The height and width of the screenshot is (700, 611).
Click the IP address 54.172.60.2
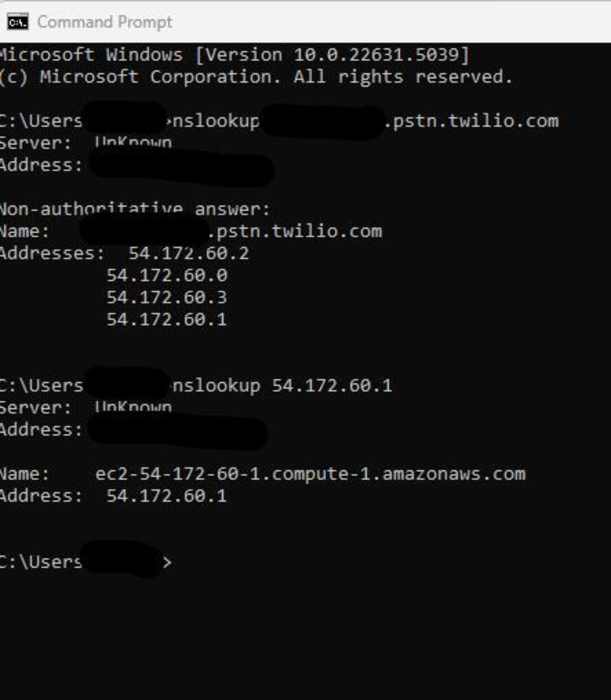(188, 253)
